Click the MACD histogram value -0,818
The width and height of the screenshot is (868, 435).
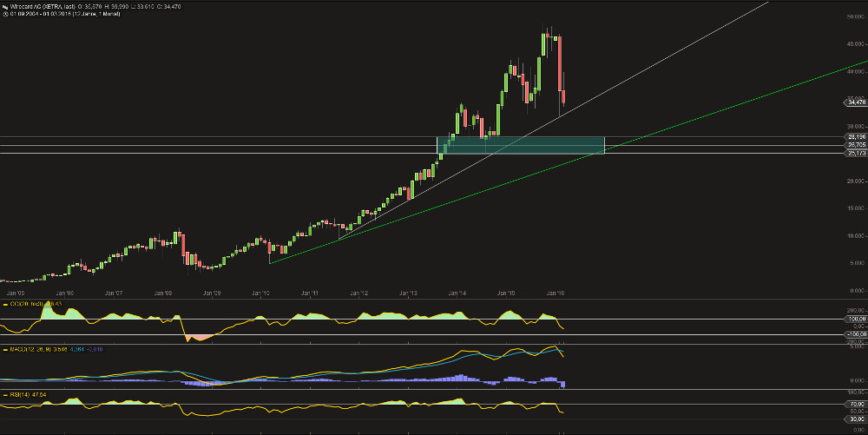pyautogui.click(x=95, y=350)
